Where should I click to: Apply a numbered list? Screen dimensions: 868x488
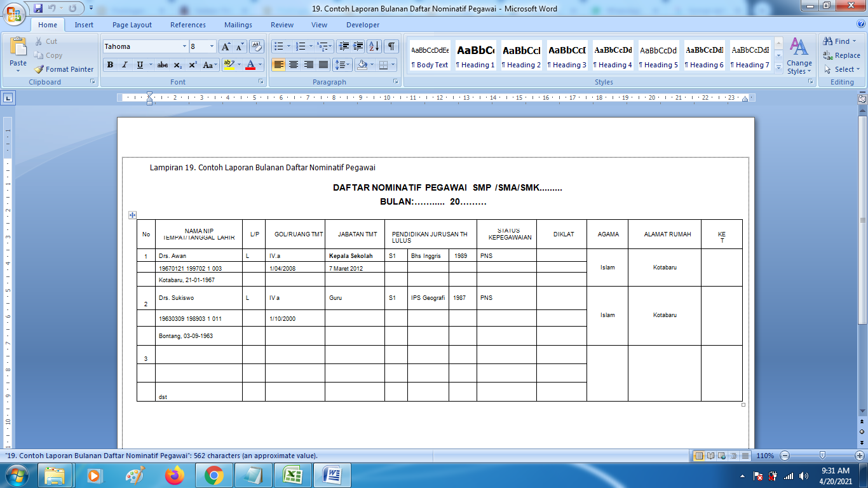tap(301, 46)
